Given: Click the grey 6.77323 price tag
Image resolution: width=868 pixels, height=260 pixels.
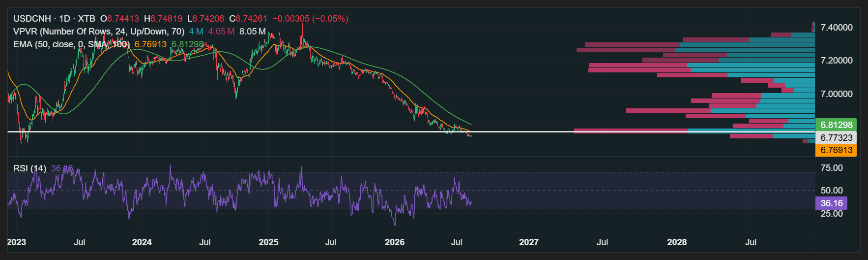Looking at the screenshot, I should coord(836,138).
